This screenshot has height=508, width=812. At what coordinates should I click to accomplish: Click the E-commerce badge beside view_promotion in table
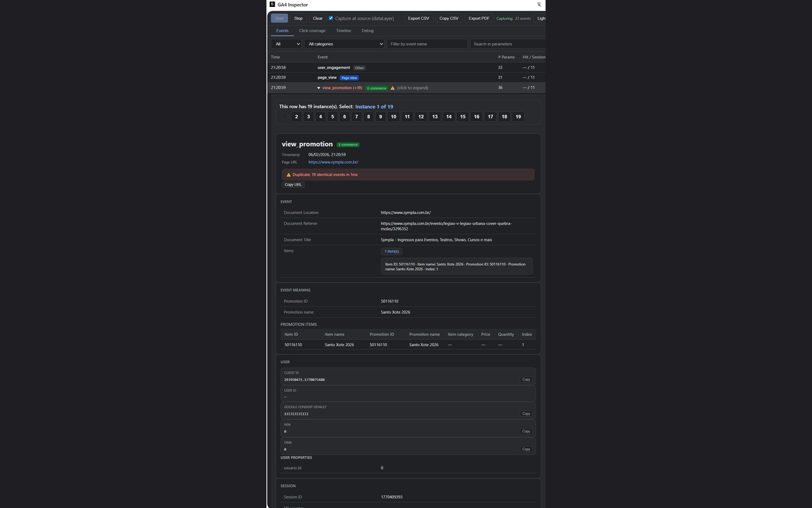[x=376, y=88]
